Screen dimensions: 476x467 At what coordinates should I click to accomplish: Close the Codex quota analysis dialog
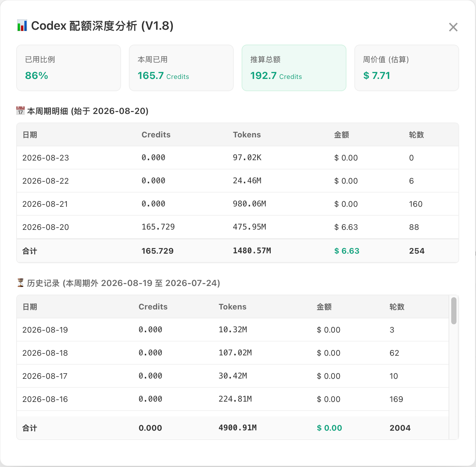pyautogui.click(x=453, y=27)
